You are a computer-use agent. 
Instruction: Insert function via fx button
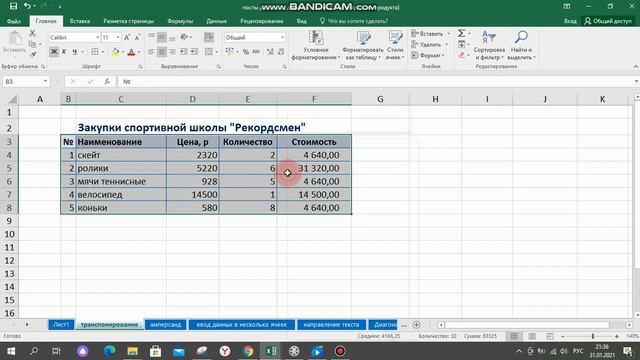point(107,82)
